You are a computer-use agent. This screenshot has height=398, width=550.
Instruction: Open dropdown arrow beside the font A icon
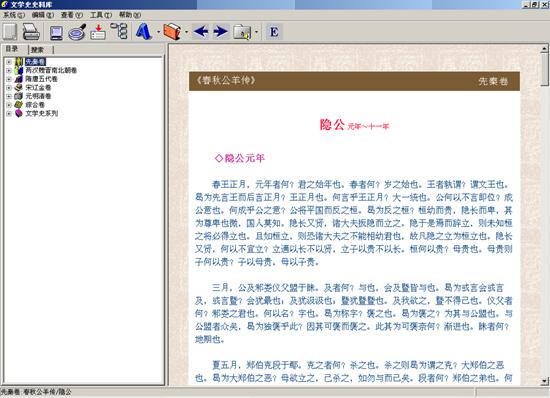pos(158,32)
